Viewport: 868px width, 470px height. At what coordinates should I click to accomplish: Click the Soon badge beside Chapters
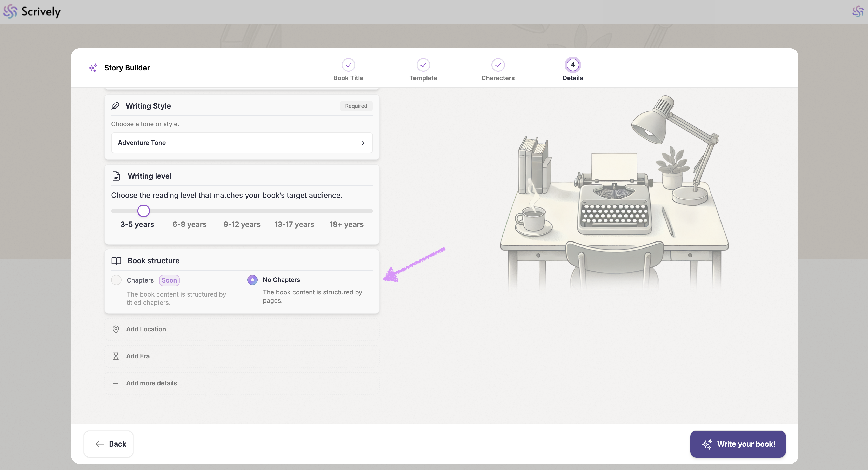(x=169, y=280)
